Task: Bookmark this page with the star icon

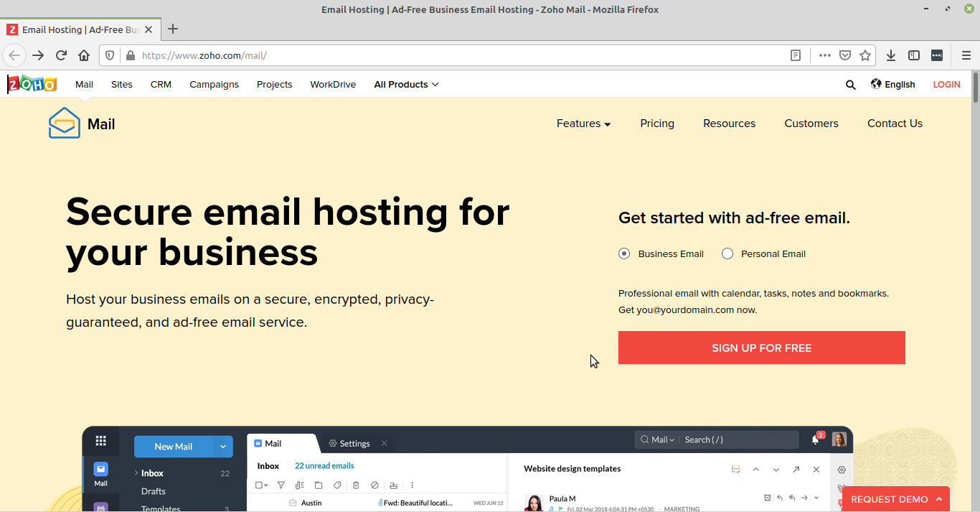Action: coord(865,55)
